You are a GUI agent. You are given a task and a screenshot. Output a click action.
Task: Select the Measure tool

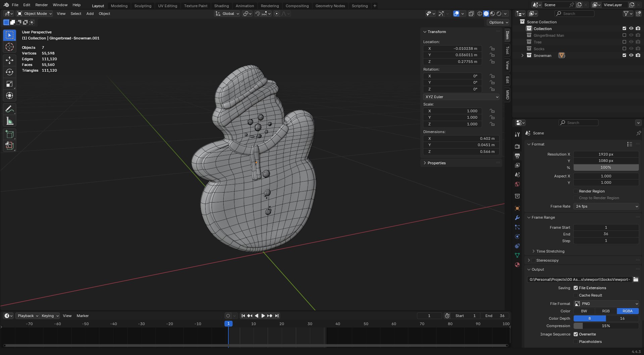coord(9,121)
